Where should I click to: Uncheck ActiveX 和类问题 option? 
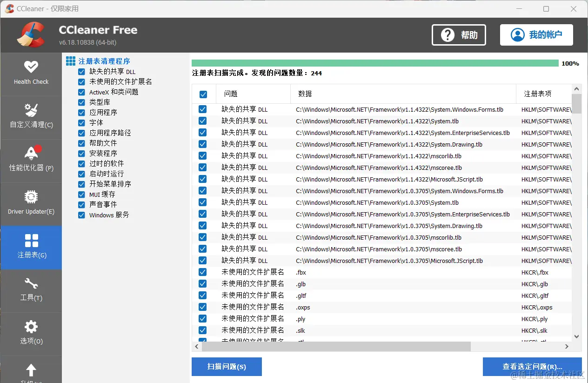tap(81, 92)
